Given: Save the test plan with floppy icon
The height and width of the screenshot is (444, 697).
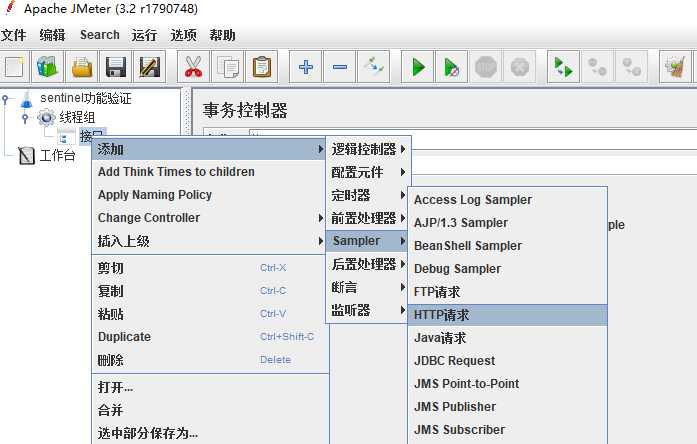Looking at the screenshot, I should click(x=116, y=67).
